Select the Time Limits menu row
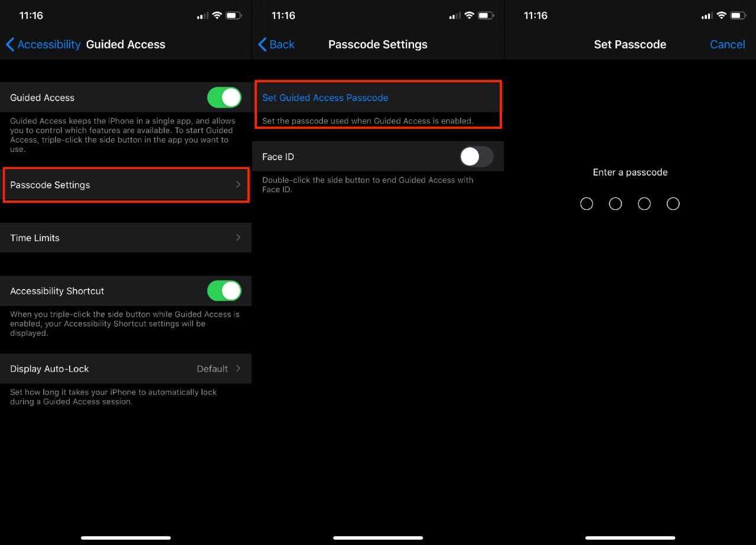The height and width of the screenshot is (545, 756). point(118,238)
